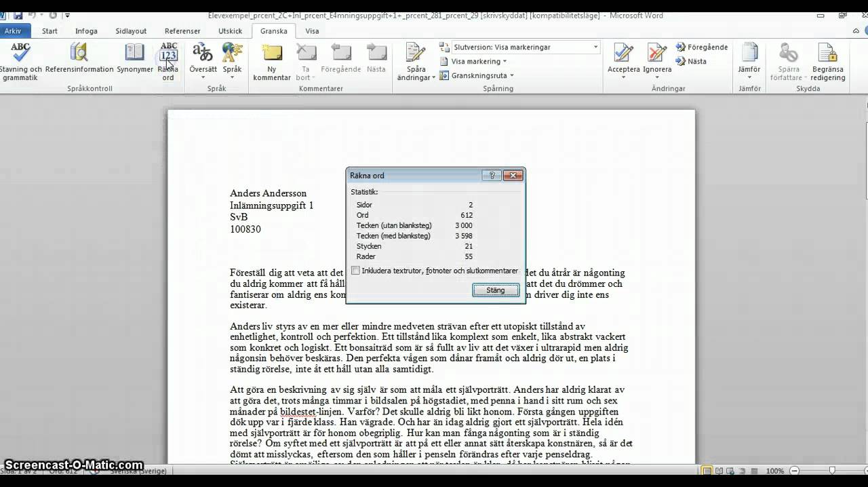This screenshot has width=868, height=487.
Task: Click the zoom out minus button
Action: point(793,471)
